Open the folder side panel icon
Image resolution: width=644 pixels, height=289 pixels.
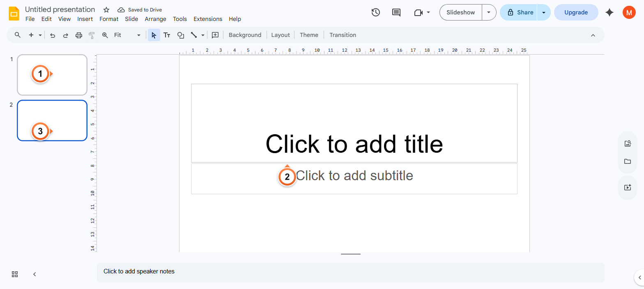[x=628, y=161]
